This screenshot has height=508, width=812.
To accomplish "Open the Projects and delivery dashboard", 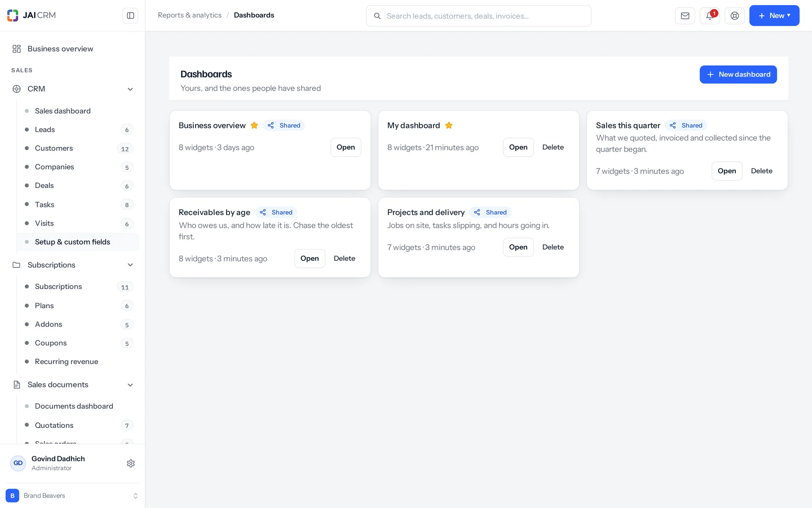I will pos(518,247).
